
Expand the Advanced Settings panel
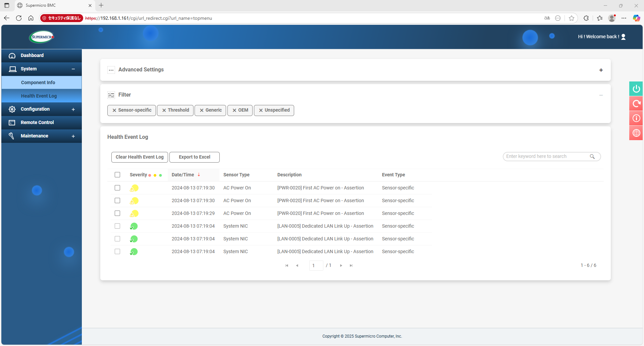601,70
